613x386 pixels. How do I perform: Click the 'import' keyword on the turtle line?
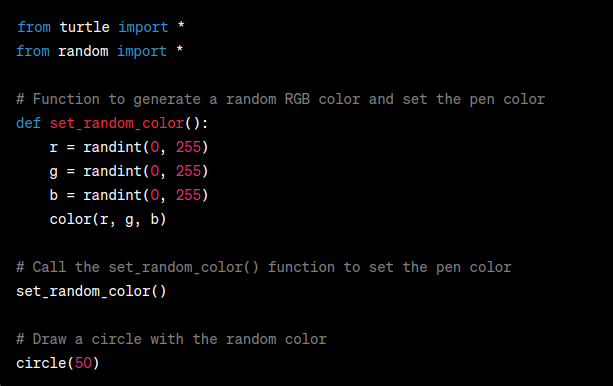[143, 27]
